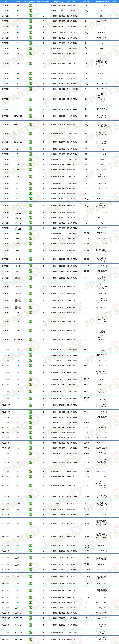
Task: Select the '51kW / 69KM' power cell
Action: pos(72,385)
